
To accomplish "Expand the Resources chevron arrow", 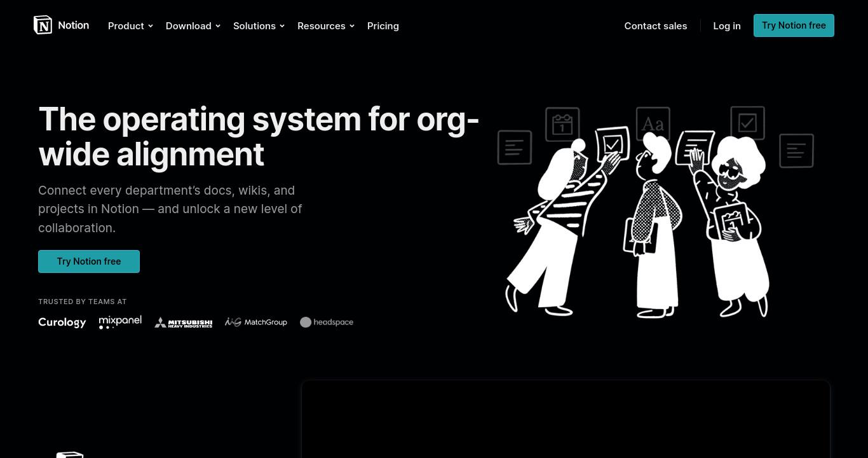I will [x=352, y=26].
